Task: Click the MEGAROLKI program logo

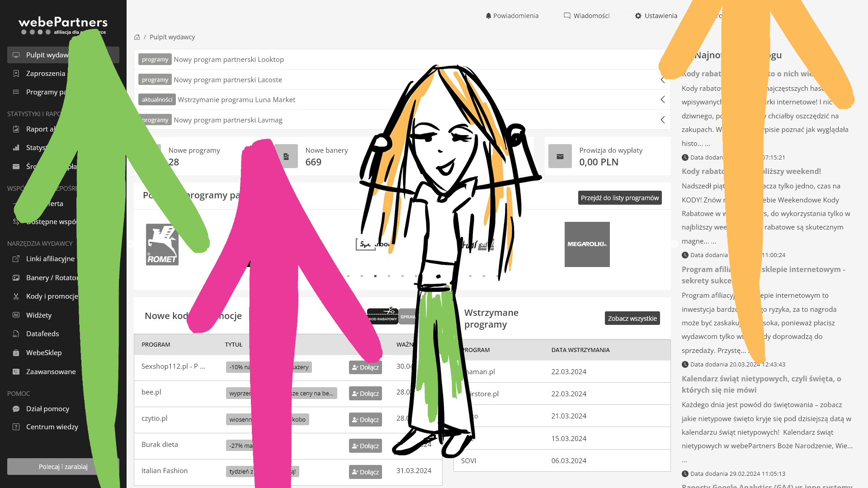Action: [x=587, y=244]
